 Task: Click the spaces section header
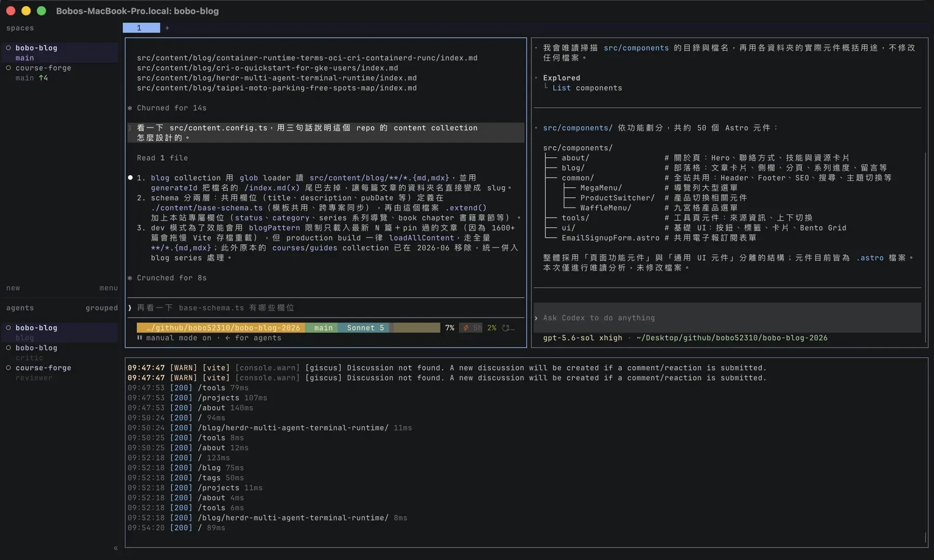point(20,28)
